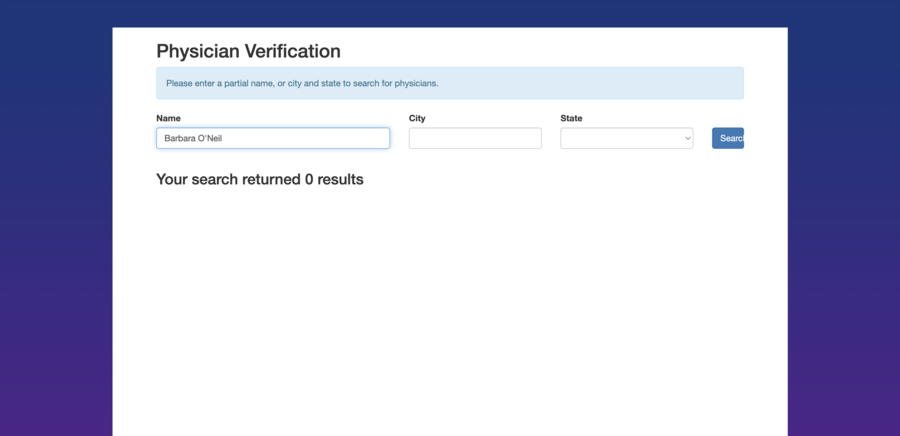Click the purple background right of the form
The image size is (900, 436).
click(843, 250)
